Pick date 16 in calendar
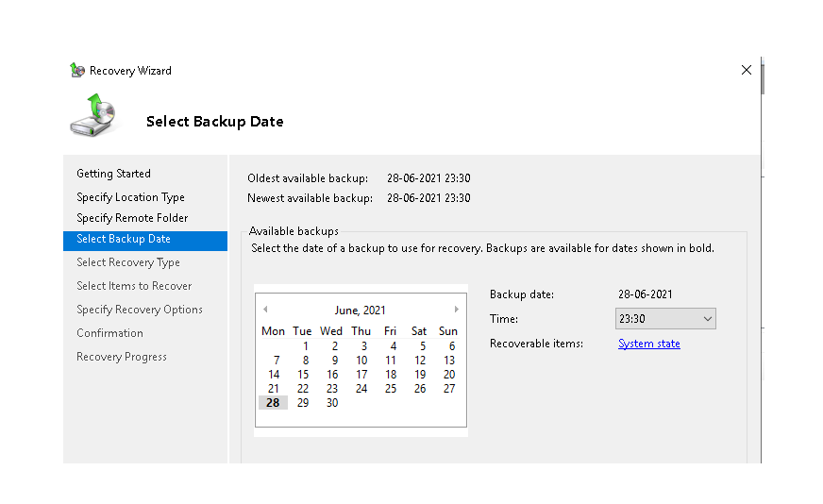Viewport: 823px width, 504px height. point(332,375)
